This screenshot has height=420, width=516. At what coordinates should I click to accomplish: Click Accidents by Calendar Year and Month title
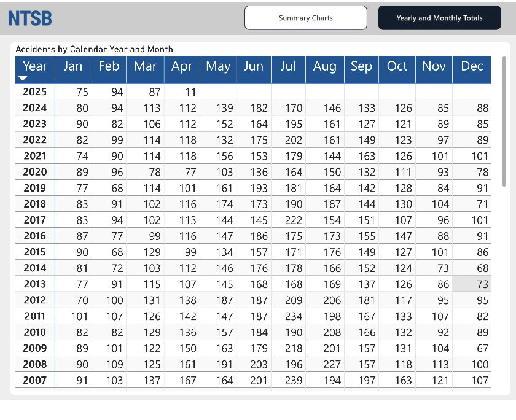coord(94,49)
